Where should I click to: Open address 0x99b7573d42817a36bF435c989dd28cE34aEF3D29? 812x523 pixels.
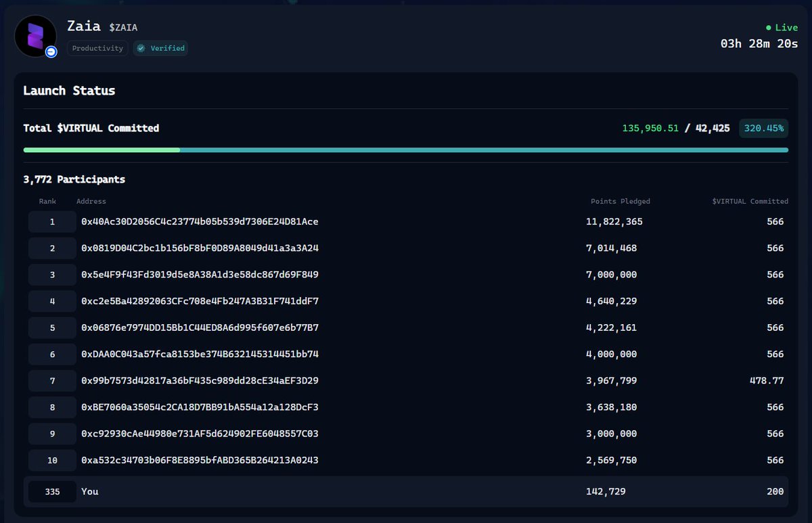pos(200,381)
